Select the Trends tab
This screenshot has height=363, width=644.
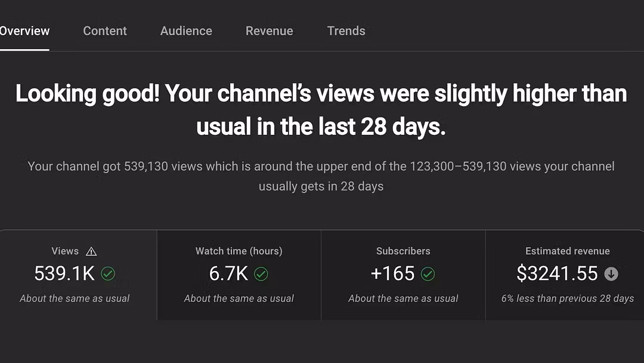346,31
